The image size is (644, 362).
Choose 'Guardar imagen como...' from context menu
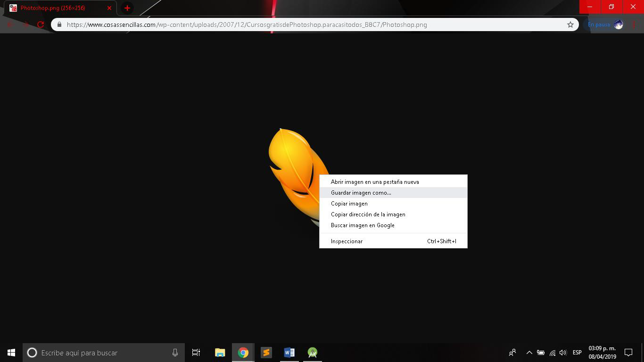pos(393,192)
